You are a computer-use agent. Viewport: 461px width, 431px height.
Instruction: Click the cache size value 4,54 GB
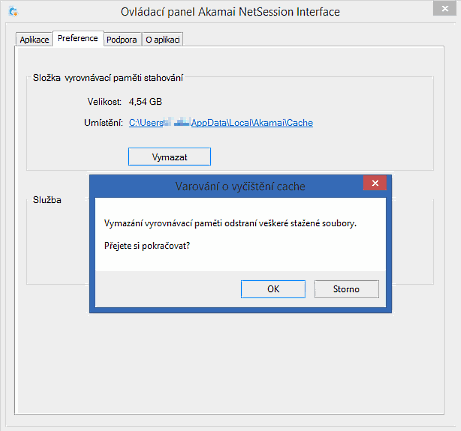(x=145, y=102)
